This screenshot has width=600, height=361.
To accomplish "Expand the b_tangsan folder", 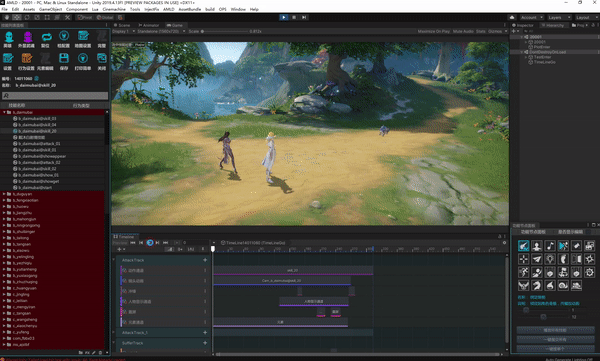I will coord(4,244).
